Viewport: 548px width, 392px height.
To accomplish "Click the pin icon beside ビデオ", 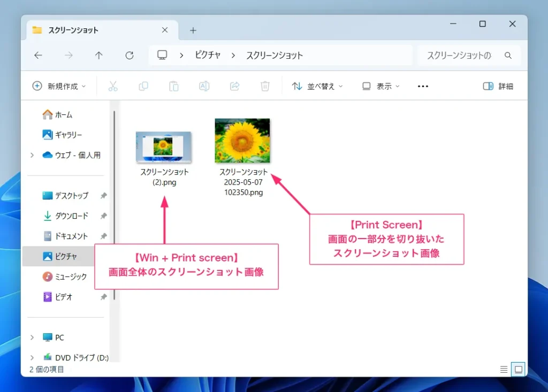I will tap(103, 297).
